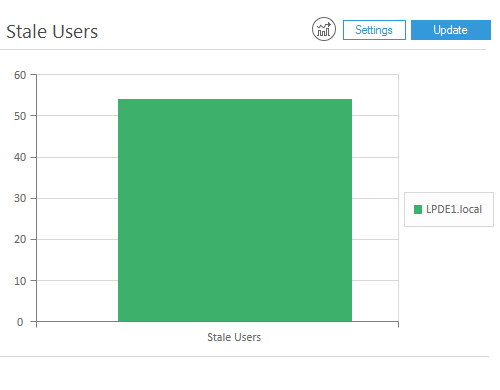This screenshot has width=500, height=390.
Task: Click the 20 y-axis label
Action: click(x=20, y=239)
